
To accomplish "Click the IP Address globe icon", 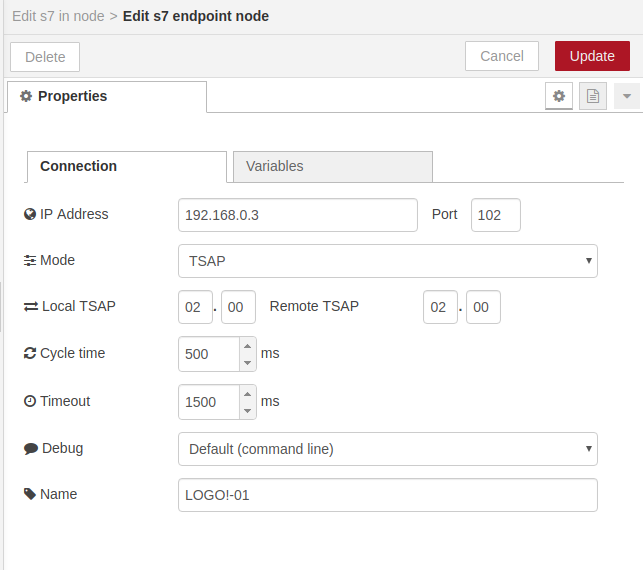I will (x=30, y=214).
